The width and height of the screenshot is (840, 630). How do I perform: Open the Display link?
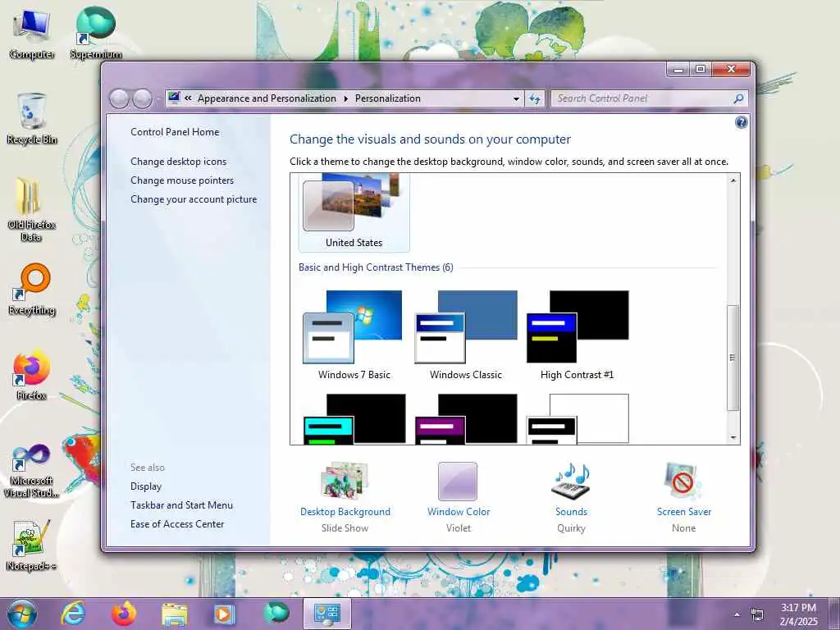click(x=146, y=486)
